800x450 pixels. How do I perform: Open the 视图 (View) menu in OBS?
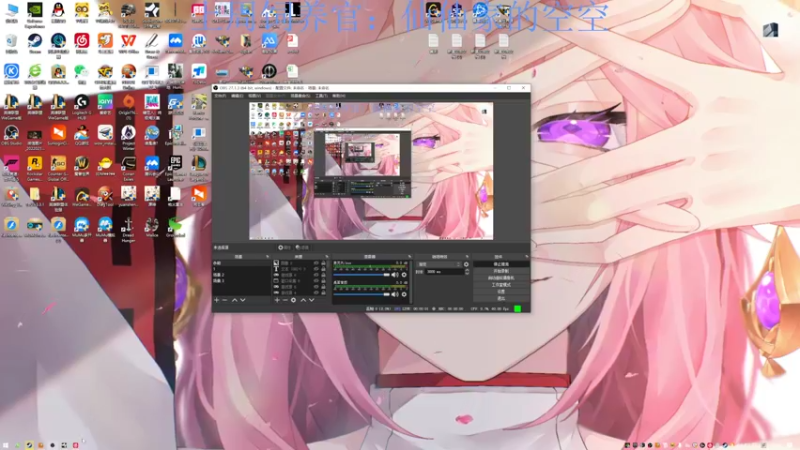pos(254,95)
